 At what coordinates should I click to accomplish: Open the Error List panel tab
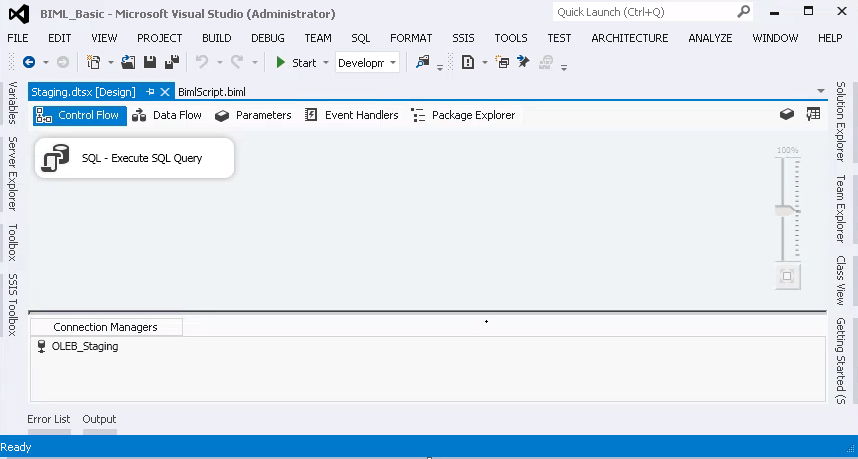point(49,419)
